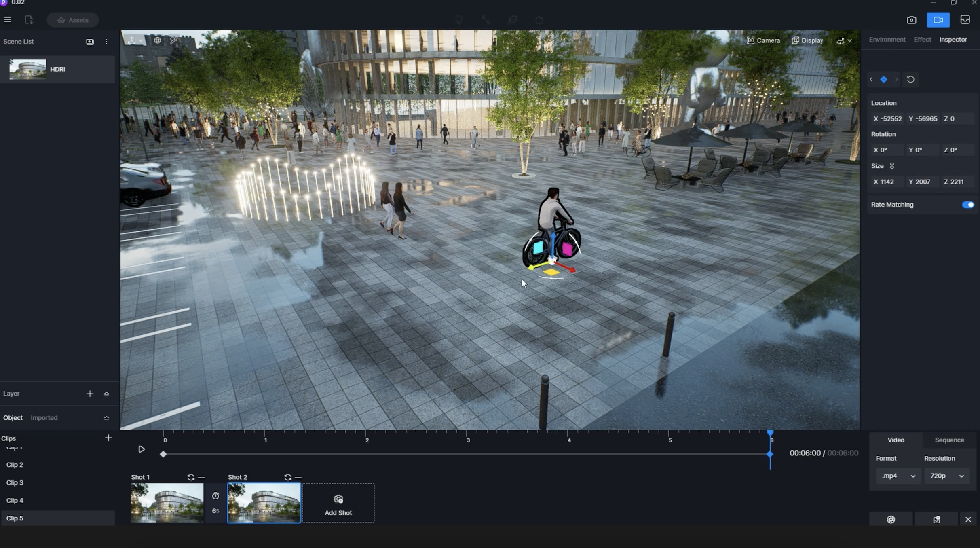This screenshot has width=980, height=548.
Task: Switch to the Environment tab
Action: click(x=887, y=40)
